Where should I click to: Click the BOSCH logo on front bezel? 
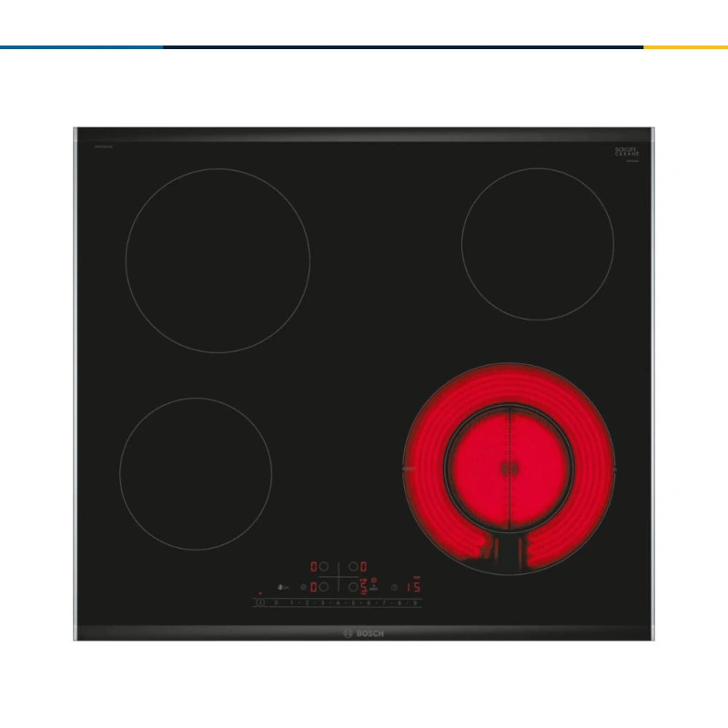click(x=363, y=633)
